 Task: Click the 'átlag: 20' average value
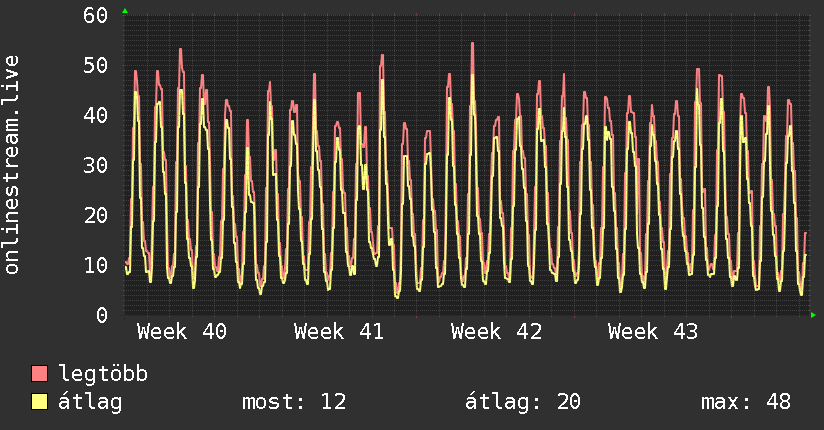point(523,402)
